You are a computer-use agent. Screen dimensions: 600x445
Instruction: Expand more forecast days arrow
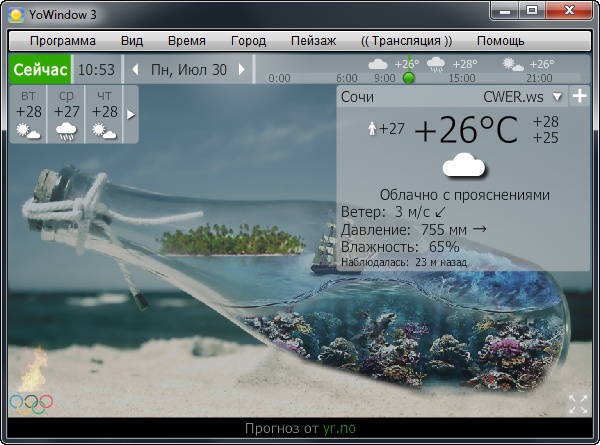pos(130,114)
